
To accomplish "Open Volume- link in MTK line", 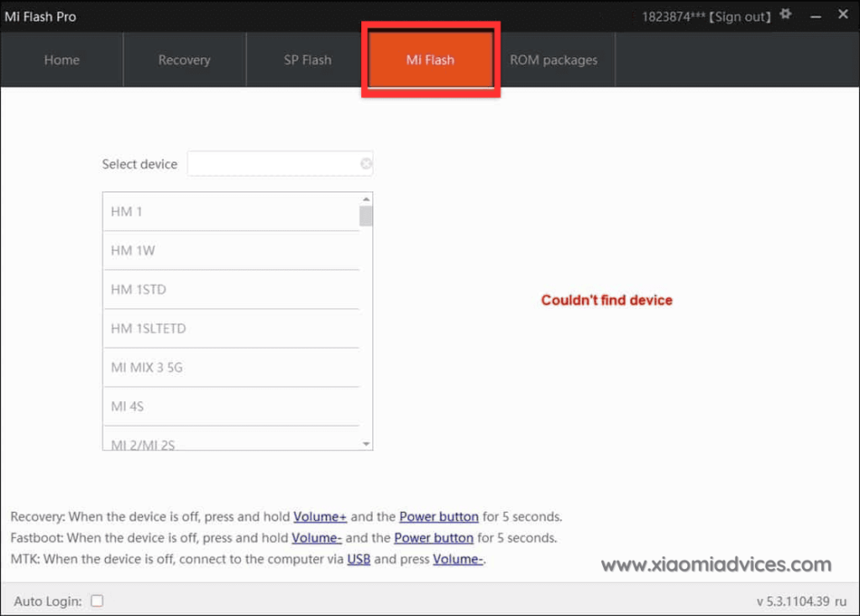I will (458, 559).
